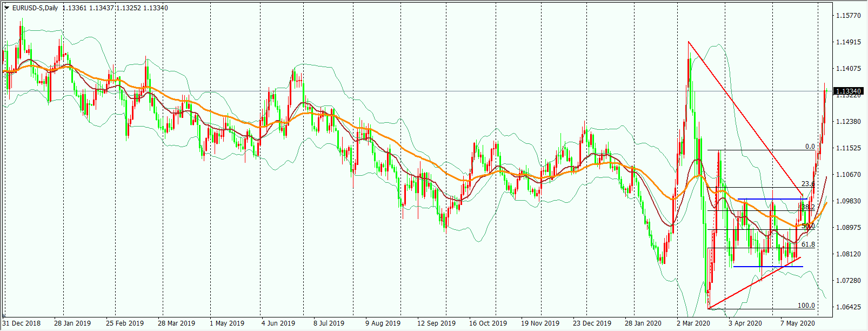Click the 1.15770 price axis label
Screen dimensions: 868x331
[x=848, y=16]
